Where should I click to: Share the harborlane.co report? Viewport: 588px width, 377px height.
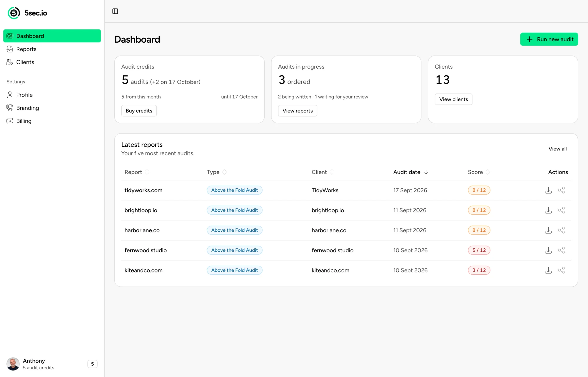click(x=562, y=230)
